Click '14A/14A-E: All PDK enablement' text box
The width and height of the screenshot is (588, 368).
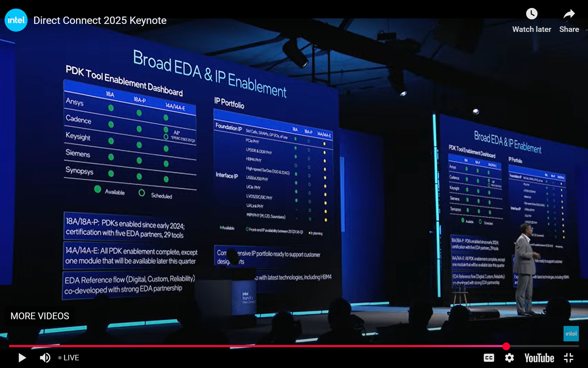(131, 256)
